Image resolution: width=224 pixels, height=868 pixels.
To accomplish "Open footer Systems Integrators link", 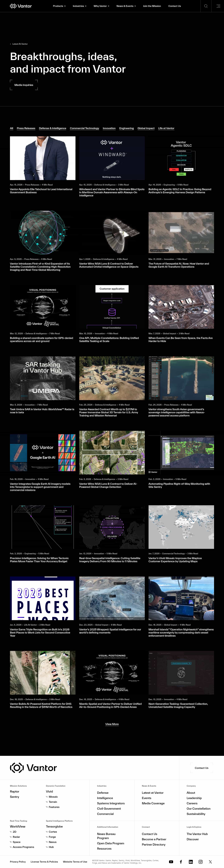I will point(111,803).
